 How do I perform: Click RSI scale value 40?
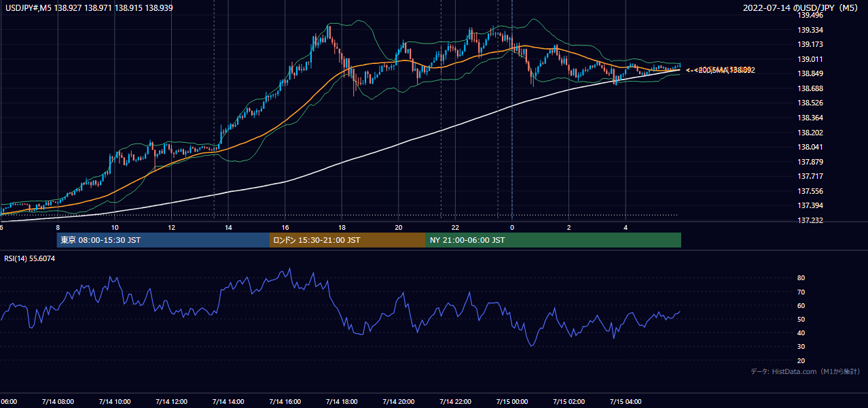(801, 333)
